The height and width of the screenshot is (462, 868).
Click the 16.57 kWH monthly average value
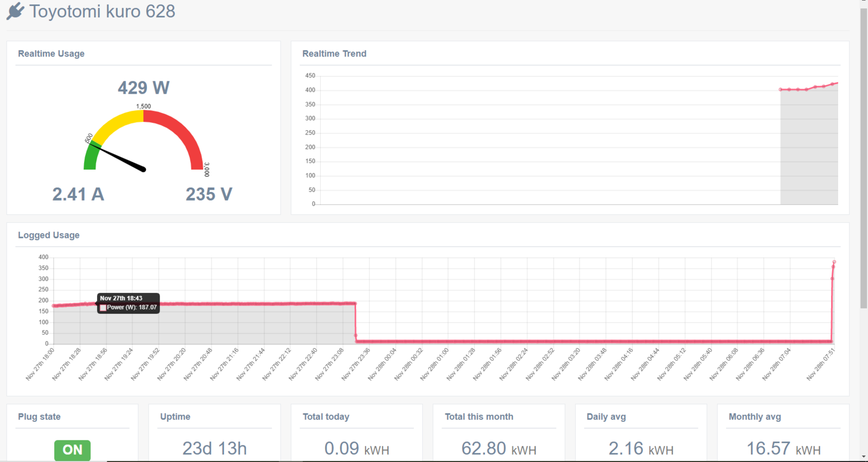click(784, 448)
